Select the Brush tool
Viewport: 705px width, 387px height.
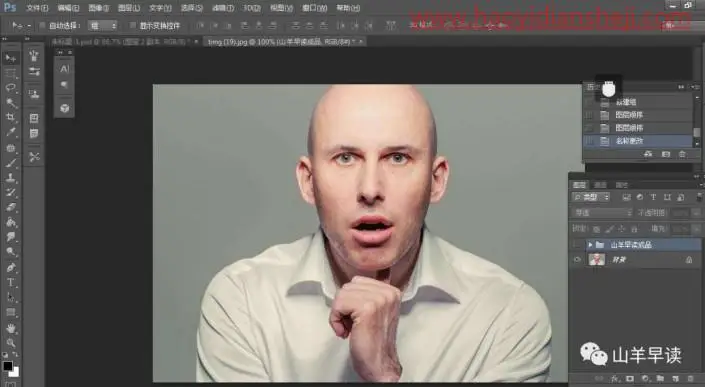10,163
